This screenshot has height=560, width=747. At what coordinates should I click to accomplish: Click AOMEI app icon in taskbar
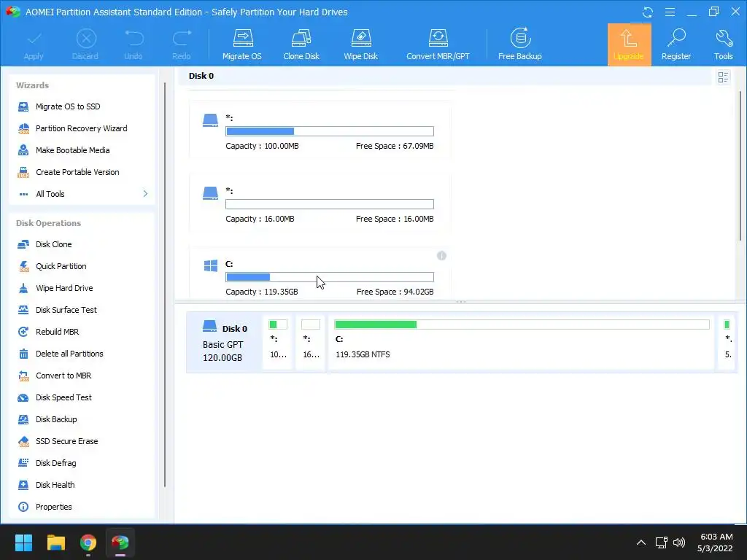point(120,542)
